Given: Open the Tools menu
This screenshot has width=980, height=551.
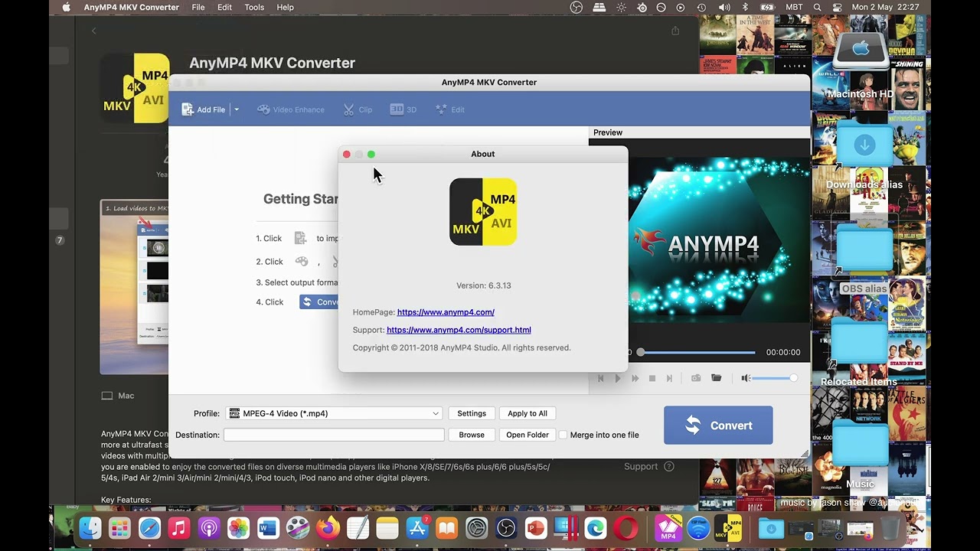Looking at the screenshot, I should tap(254, 7).
